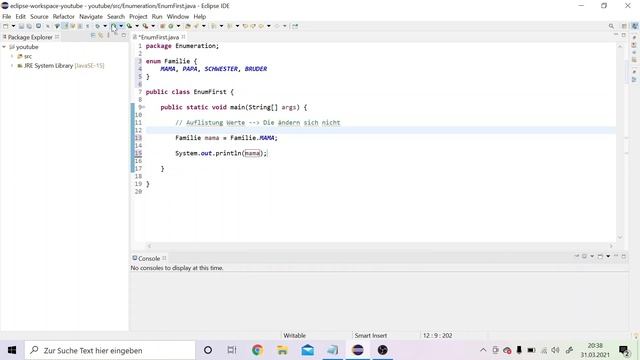Click the New Java Package icon
The image size is (640, 360).
click(x=162, y=26)
